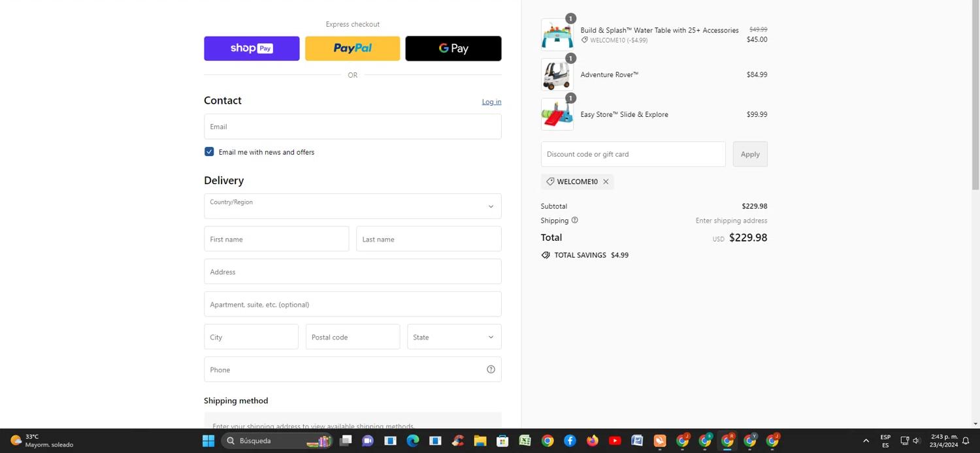Screen dimensions: 980x453
Task: Click the Windows Start button
Action: pos(208,441)
